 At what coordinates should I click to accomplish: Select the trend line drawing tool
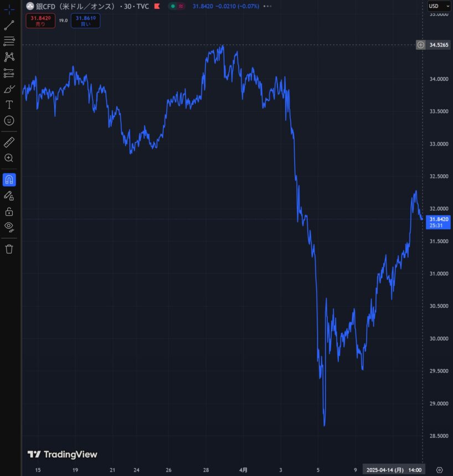pyautogui.click(x=9, y=25)
